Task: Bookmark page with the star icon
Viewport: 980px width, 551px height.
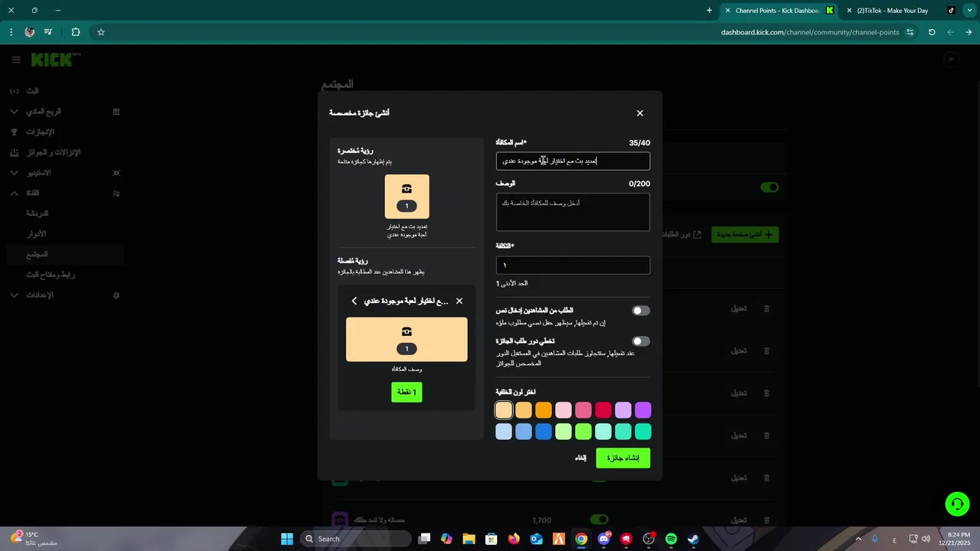Action: pos(100,32)
